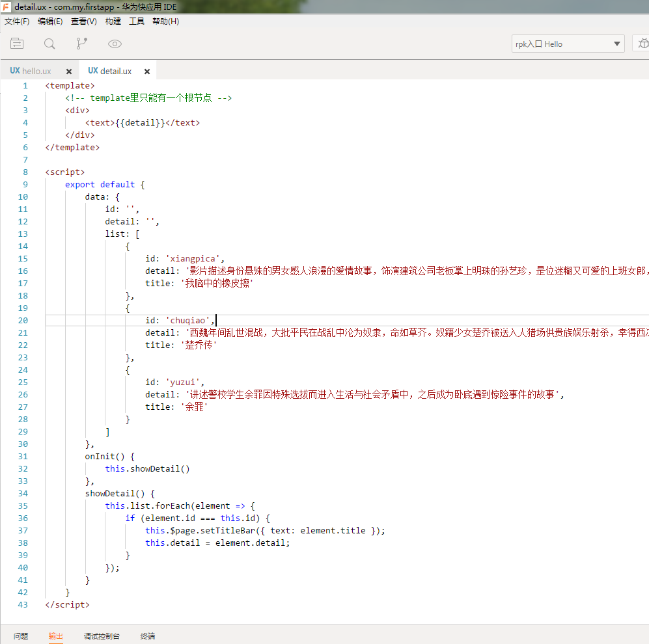
Task: Click the 'xiangpica' id string
Action: point(193,258)
